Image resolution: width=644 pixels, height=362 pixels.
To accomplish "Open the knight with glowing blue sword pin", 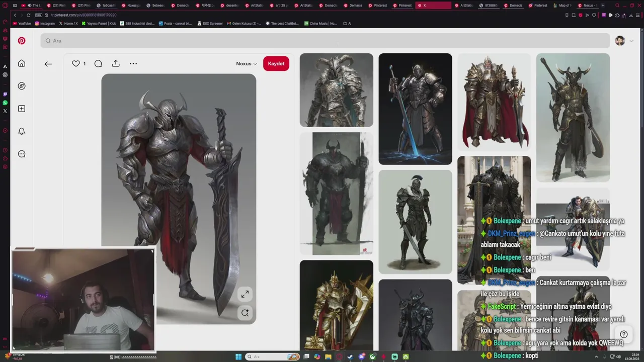I will [415, 109].
